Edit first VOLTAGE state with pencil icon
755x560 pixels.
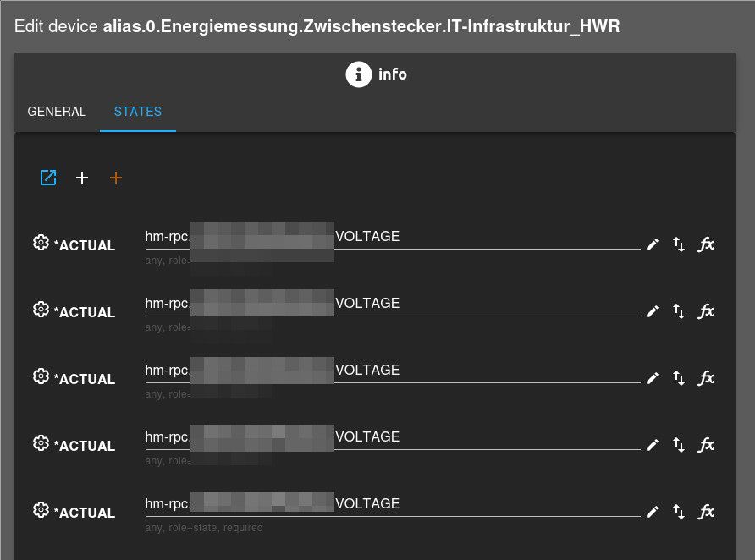(653, 244)
